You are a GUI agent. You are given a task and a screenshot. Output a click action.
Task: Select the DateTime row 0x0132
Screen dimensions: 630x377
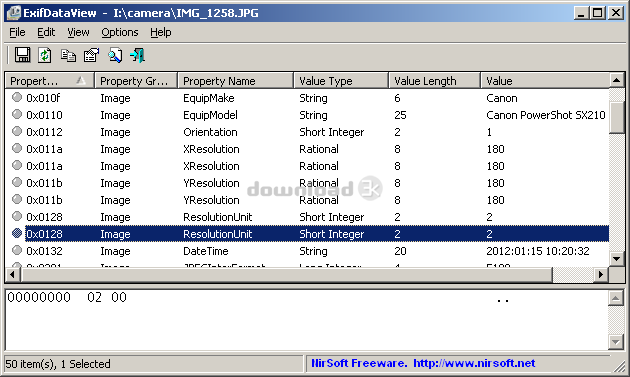point(307,251)
